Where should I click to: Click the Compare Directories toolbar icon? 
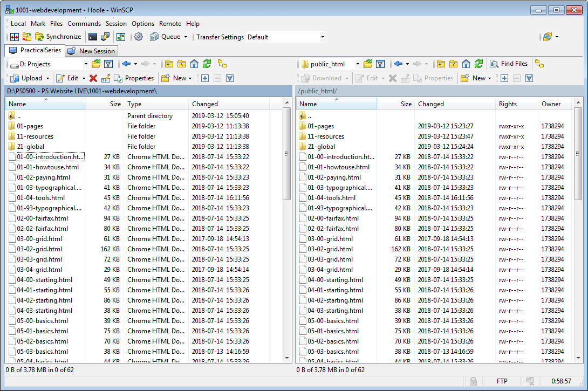(x=15, y=37)
